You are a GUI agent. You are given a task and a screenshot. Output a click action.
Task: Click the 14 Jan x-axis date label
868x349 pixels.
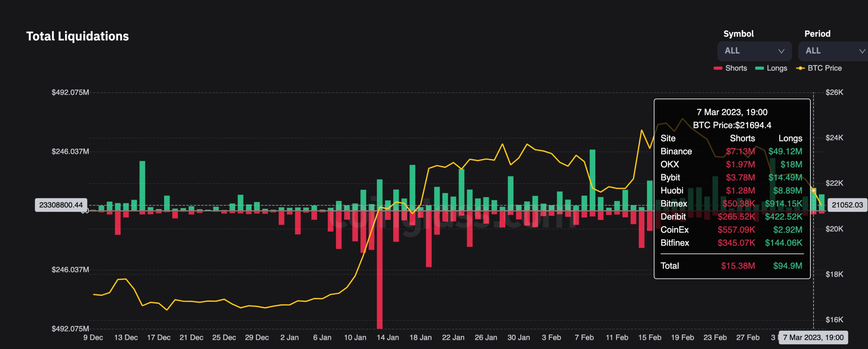point(388,337)
